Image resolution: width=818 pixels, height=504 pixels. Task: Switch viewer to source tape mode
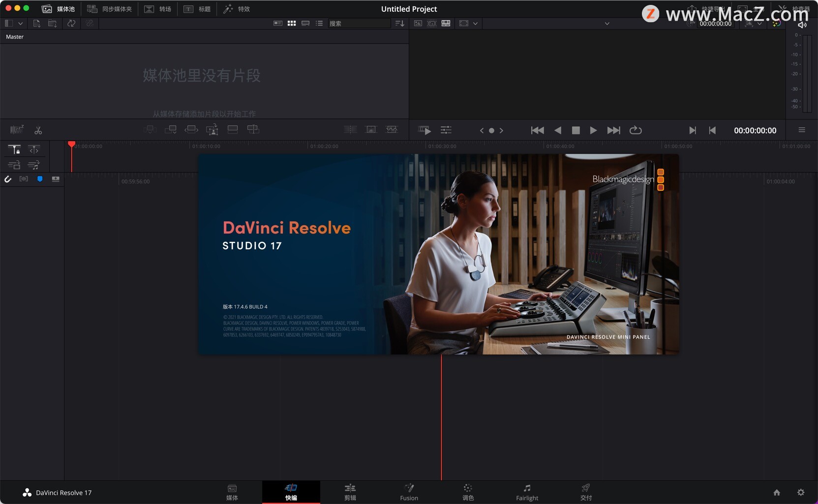click(x=432, y=23)
